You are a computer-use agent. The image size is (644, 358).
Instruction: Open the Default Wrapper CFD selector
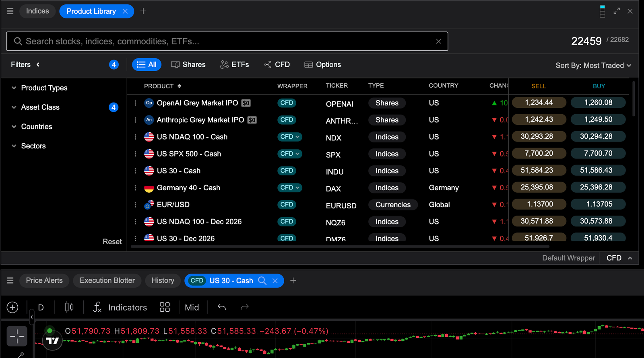619,258
